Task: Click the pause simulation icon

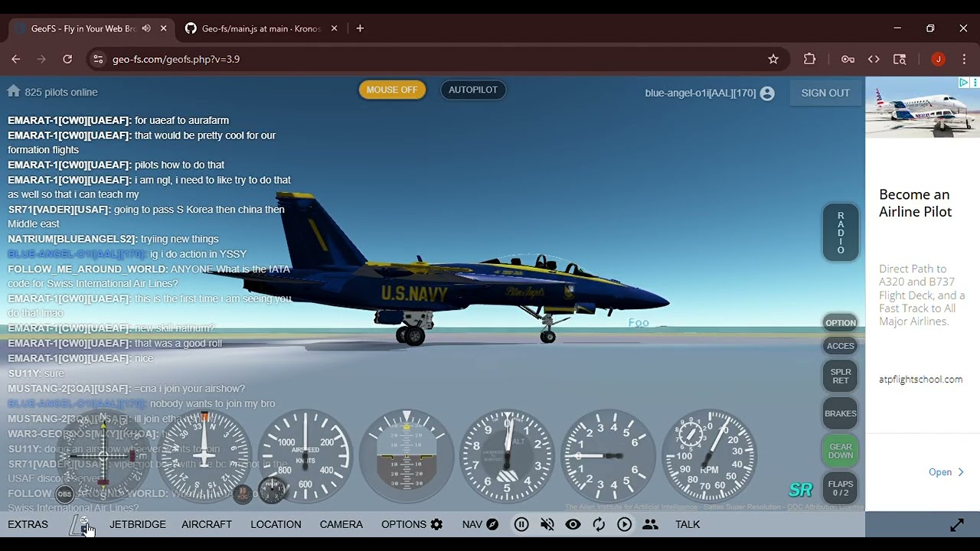Action: [521, 524]
